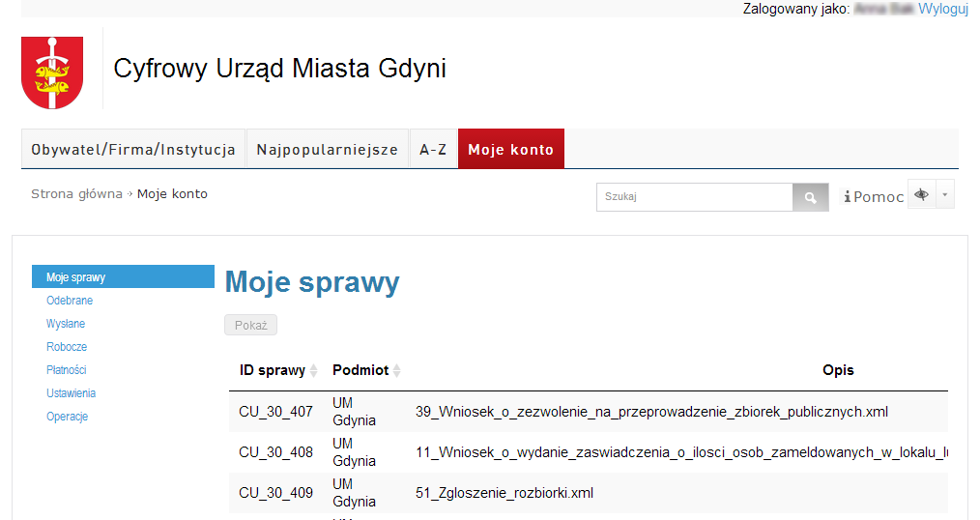Sort table by ID sprawy column arrows

[313, 371]
